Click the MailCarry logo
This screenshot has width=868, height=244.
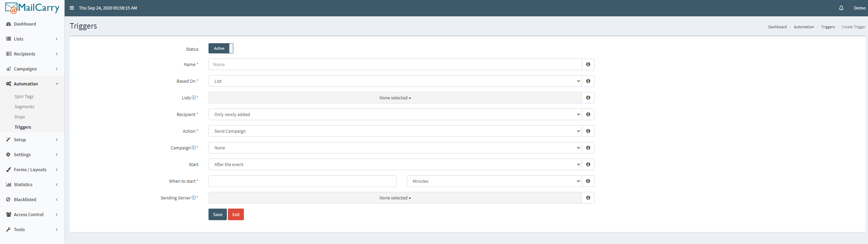[32, 8]
